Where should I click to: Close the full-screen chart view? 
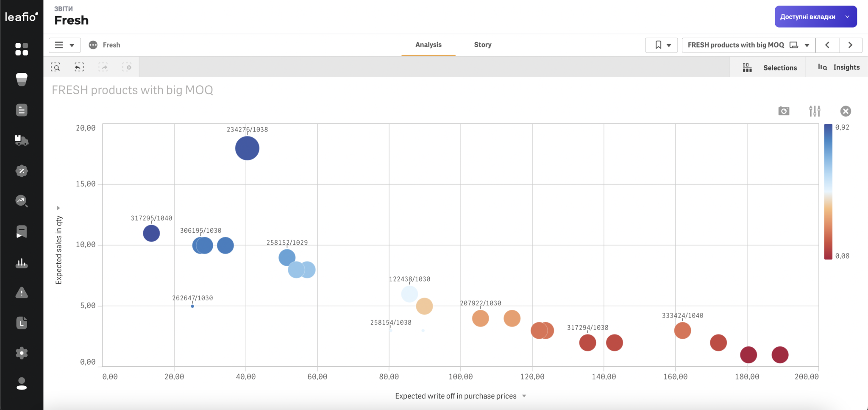(846, 111)
